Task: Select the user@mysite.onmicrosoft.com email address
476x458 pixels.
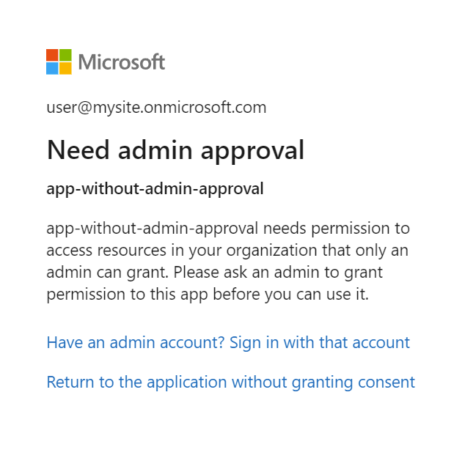Action: [x=156, y=108]
